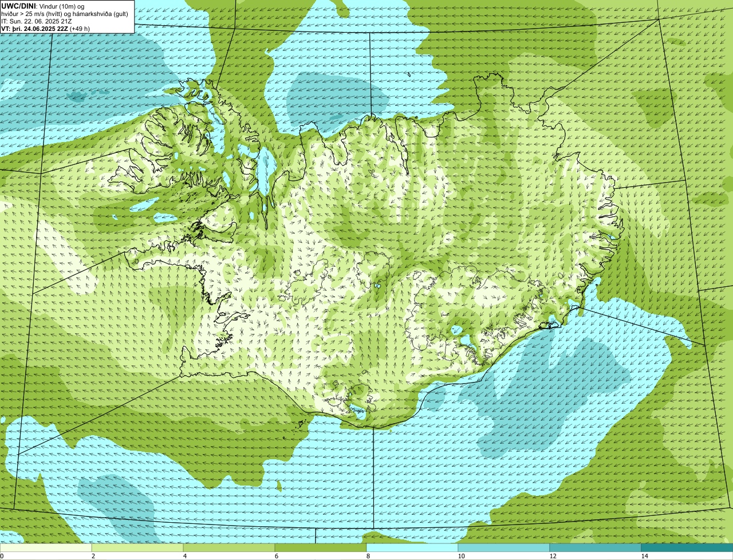Image resolution: width=733 pixels, height=560 pixels.
Task: Click the 4–6 m/s green legend swatch
Action: [229, 547]
